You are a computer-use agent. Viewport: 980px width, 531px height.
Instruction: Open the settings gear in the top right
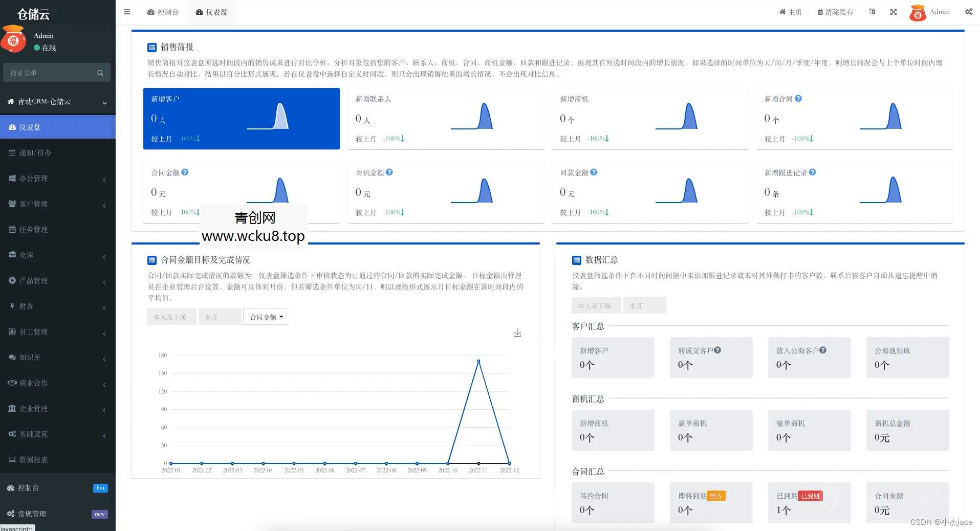pos(968,12)
